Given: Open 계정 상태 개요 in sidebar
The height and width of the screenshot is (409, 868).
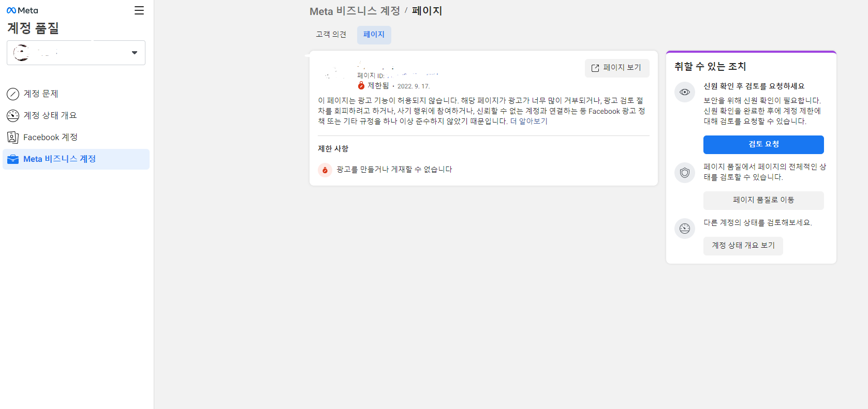Looking at the screenshot, I should pos(76,116).
